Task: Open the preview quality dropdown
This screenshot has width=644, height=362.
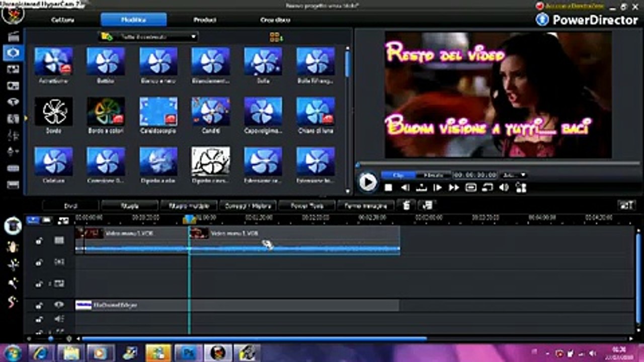Action: pyautogui.click(x=513, y=175)
